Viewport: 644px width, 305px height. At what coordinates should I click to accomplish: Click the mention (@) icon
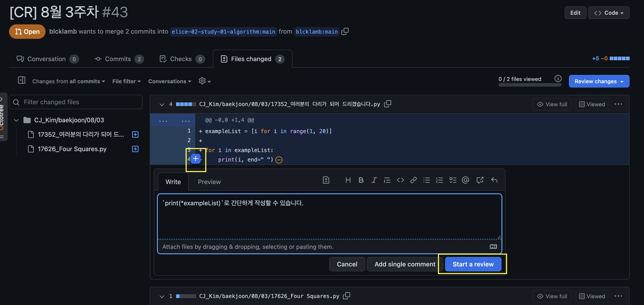pyautogui.click(x=465, y=180)
